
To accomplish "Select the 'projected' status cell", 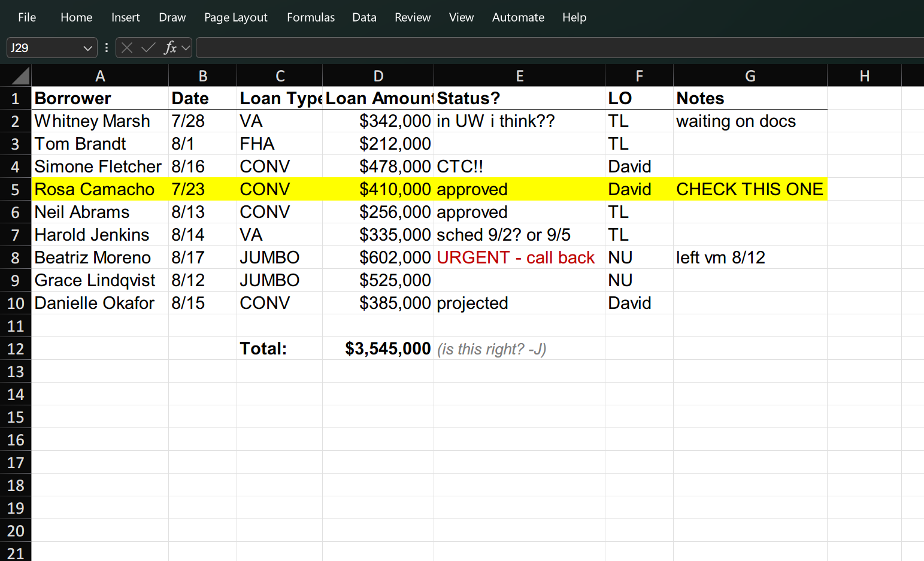I will click(520, 303).
